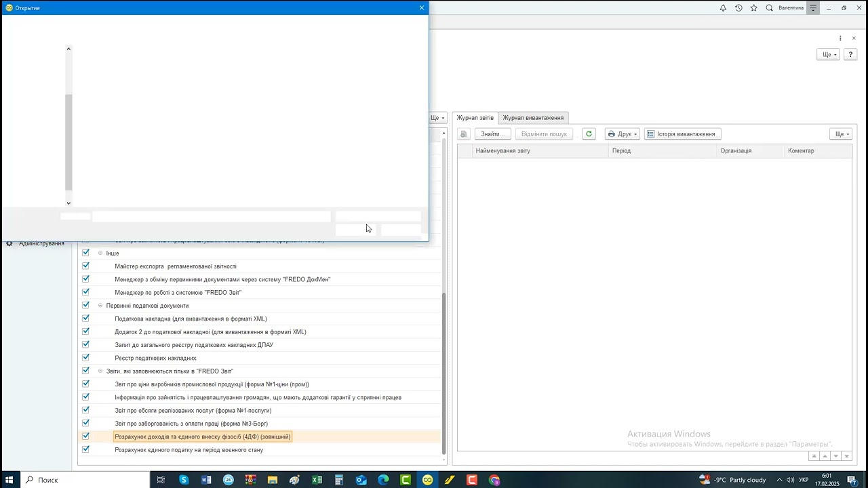The width and height of the screenshot is (868, 488).
Task: Open Word from the taskbar
Action: 206,480
